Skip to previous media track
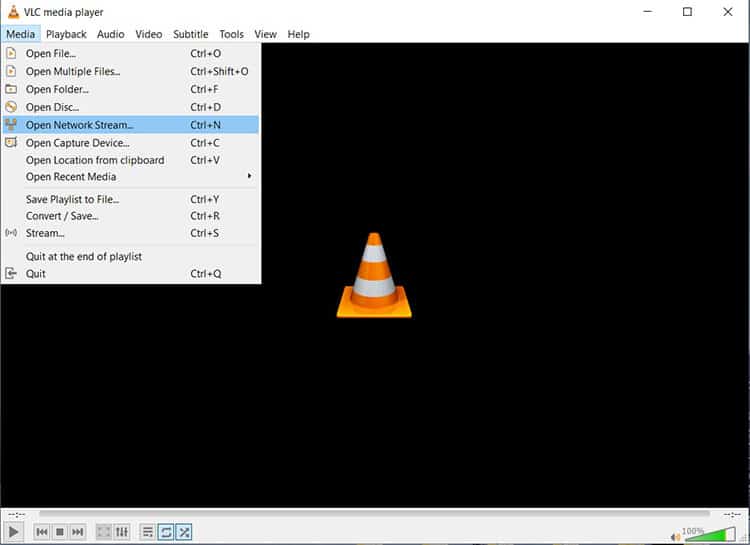 [42, 532]
